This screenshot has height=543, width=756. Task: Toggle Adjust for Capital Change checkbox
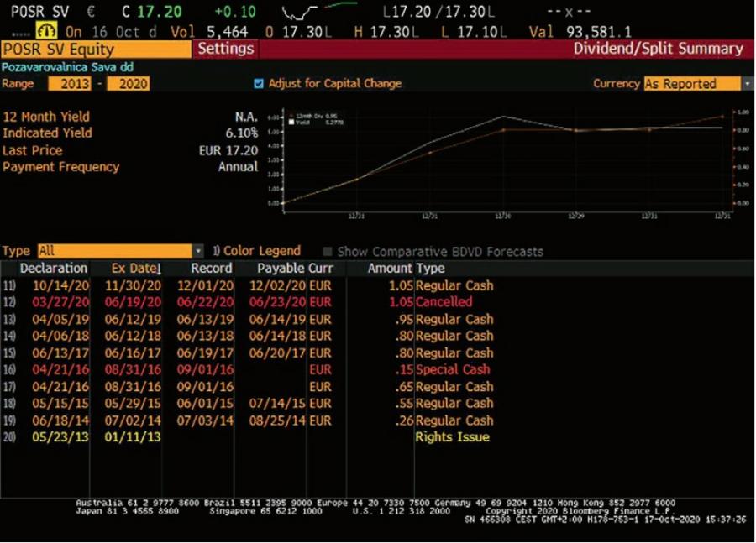(x=259, y=84)
